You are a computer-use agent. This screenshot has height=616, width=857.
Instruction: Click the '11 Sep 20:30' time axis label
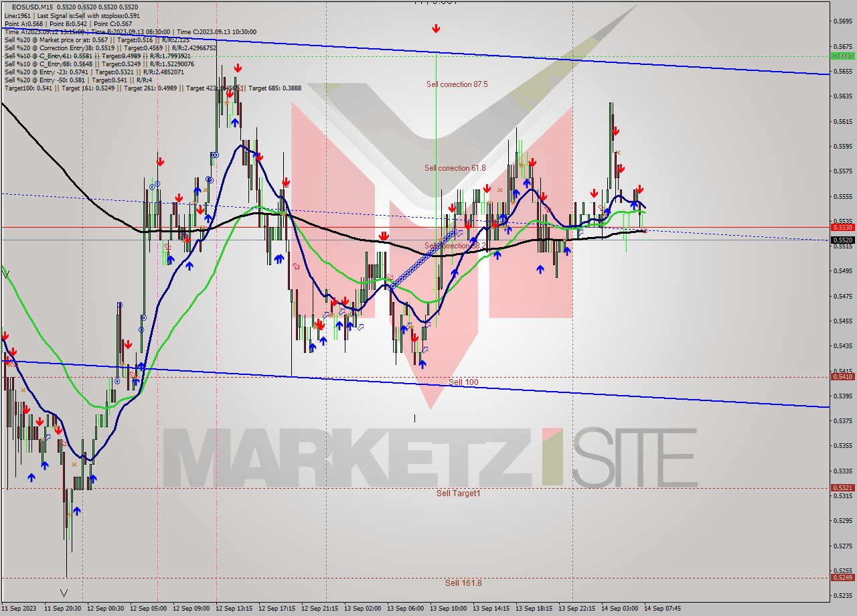pyautogui.click(x=63, y=609)
